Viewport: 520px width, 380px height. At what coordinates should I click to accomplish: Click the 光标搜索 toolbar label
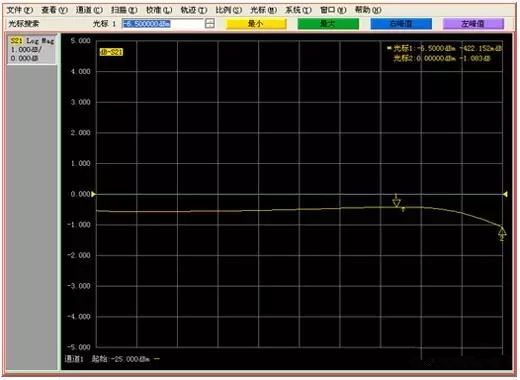pos(23,24)
